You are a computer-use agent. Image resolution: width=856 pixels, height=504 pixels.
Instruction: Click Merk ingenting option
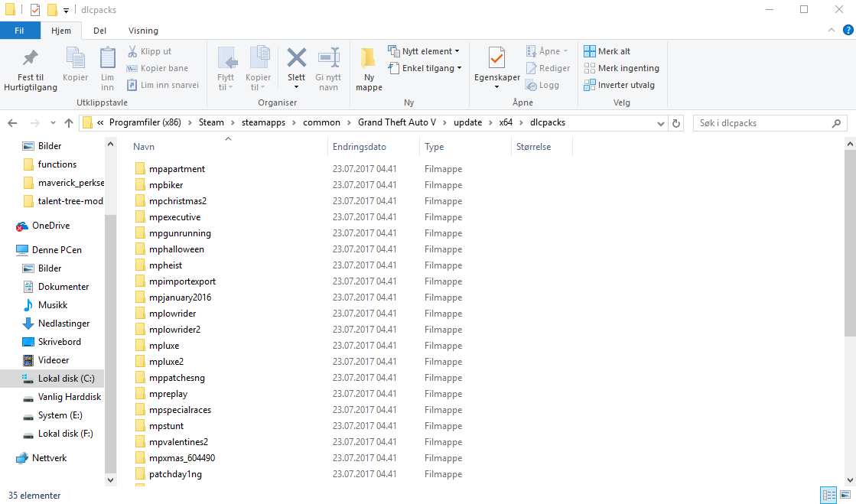(621, 68)
